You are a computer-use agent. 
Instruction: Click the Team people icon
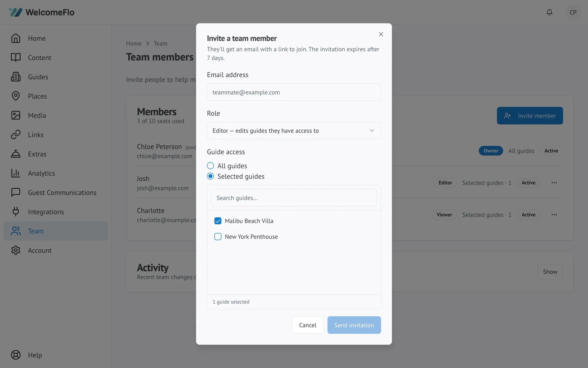pos(16,231)
